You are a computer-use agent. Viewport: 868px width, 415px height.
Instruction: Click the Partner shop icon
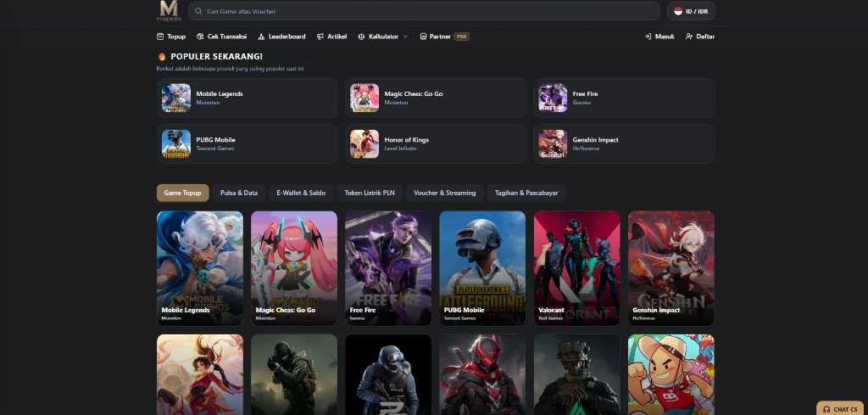tap(423, 36)
